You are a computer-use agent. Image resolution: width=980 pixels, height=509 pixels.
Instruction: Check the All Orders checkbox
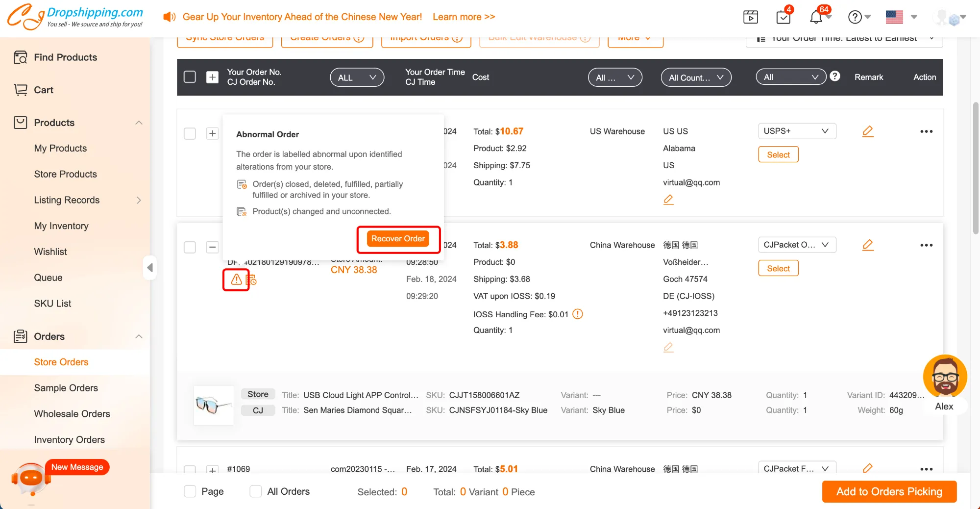[256, 491]
